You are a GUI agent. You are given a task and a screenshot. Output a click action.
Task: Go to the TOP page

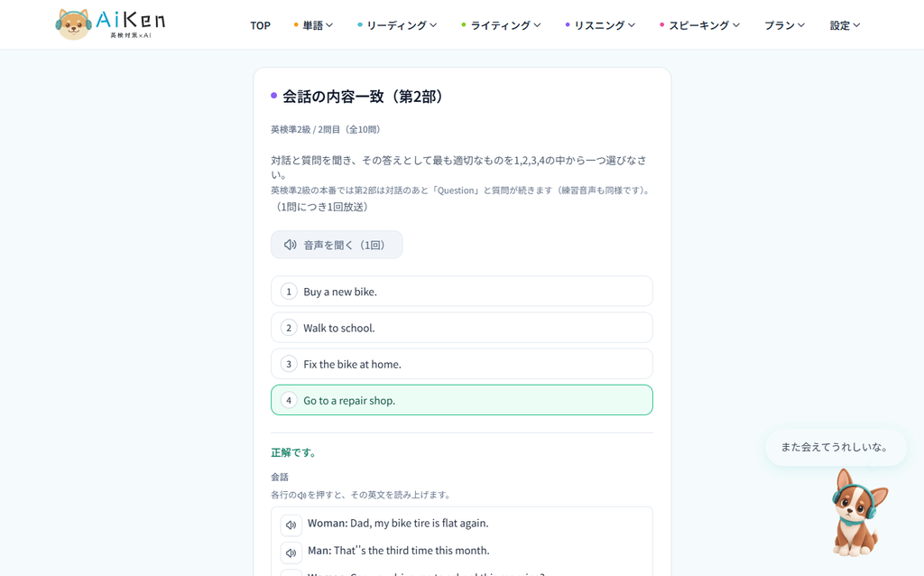(x=260, y=25)
